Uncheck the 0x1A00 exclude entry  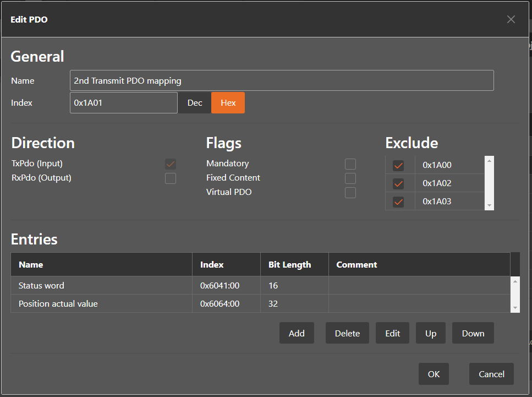[399, 165]
